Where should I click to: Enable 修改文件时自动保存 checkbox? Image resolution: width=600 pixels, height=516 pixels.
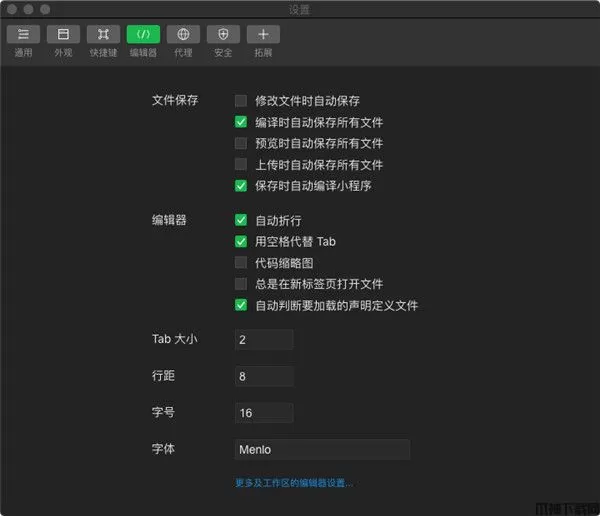click(241, 101)
